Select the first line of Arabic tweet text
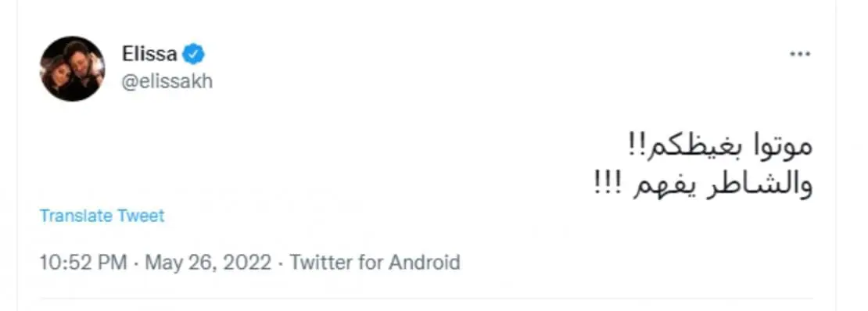The image size is (868, 311). [720, 147]
